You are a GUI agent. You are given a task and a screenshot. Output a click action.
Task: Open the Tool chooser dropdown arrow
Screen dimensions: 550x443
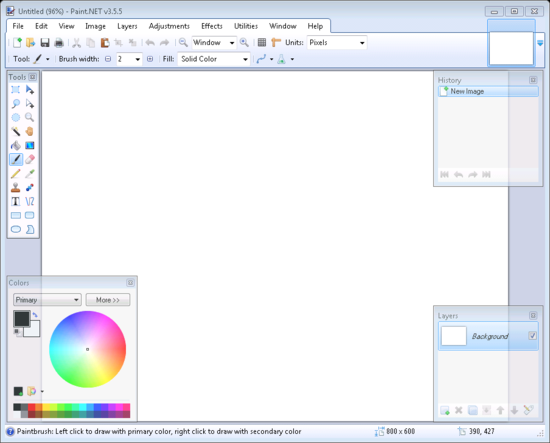pyautogui.click(x=48, y=59)
